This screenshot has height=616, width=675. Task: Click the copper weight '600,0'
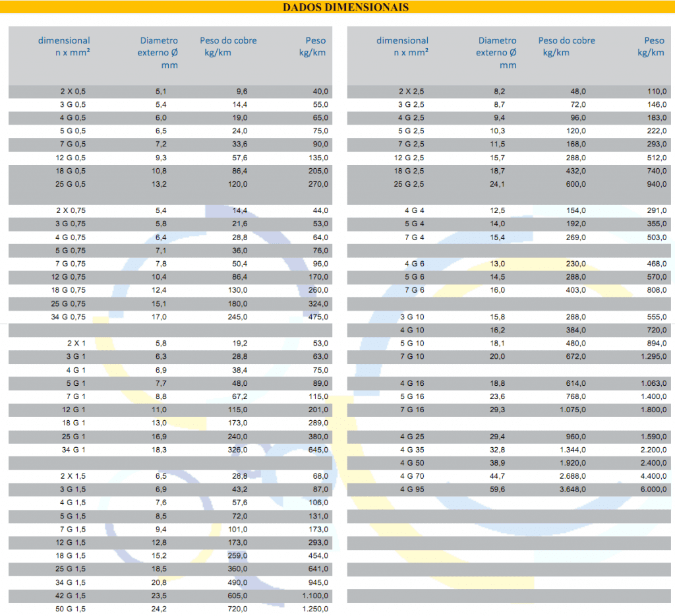576,184
